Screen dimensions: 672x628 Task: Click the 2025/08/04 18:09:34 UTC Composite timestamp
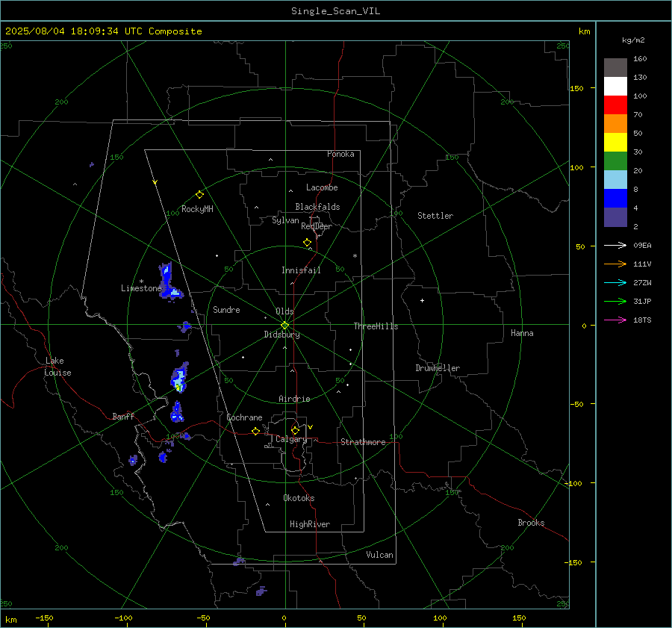click(103, 31)
